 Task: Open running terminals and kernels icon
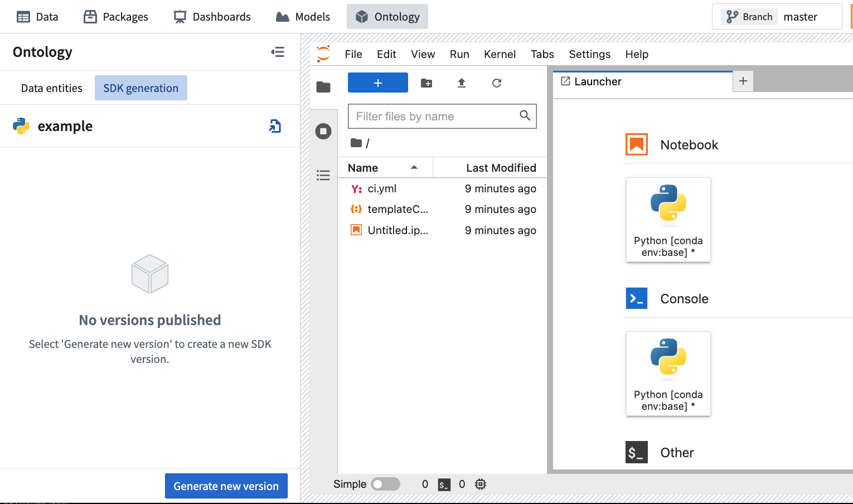323,132
